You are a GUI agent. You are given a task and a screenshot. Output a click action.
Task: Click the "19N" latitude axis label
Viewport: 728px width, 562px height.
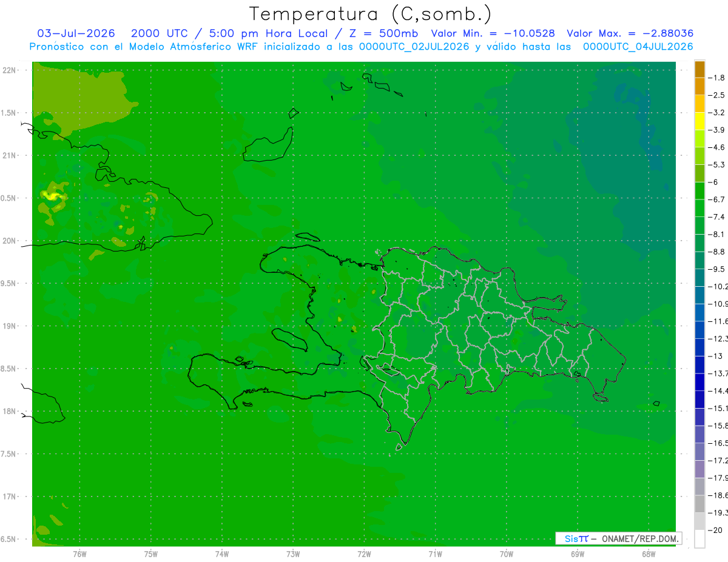9,326
